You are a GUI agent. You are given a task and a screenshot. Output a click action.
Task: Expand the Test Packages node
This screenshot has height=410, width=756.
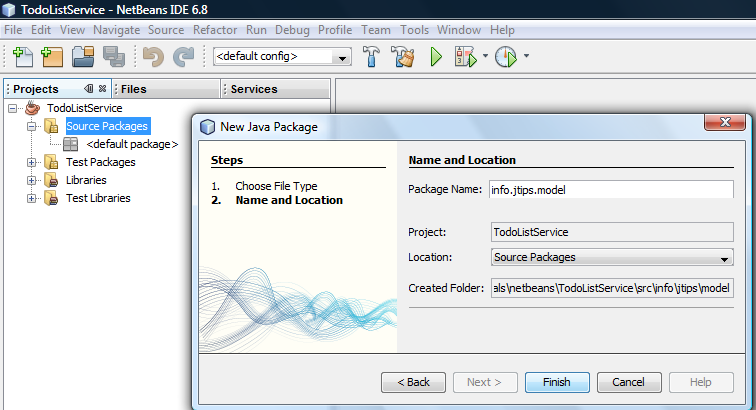click(x=31, y=163)
